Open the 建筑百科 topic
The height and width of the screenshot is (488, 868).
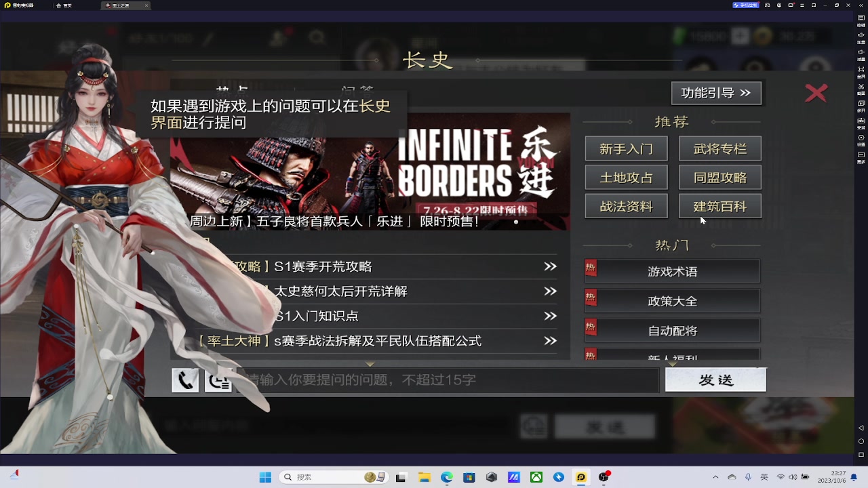(720, 207)
